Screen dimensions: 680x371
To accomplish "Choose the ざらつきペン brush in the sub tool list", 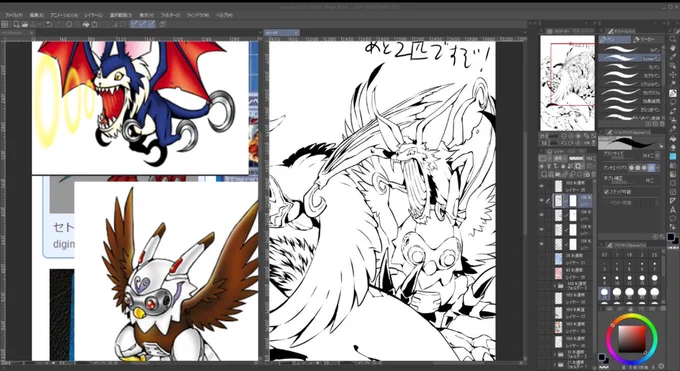I will (630, 109).
